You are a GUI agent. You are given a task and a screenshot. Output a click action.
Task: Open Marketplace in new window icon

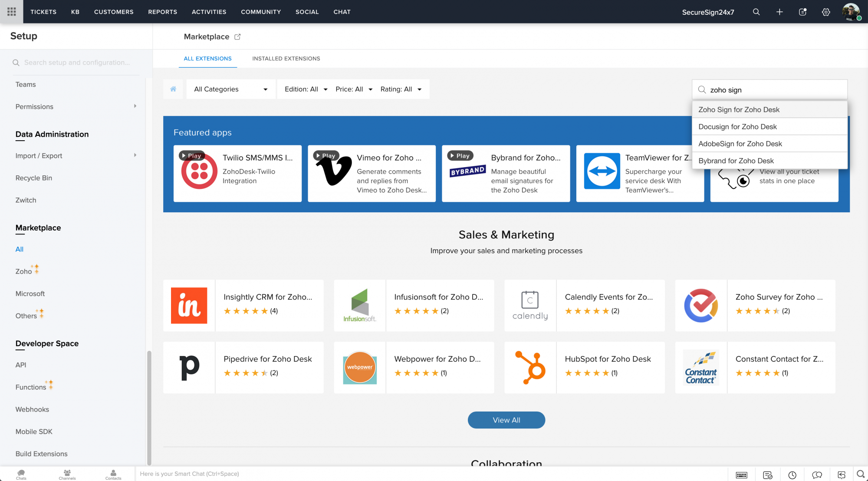237,37
